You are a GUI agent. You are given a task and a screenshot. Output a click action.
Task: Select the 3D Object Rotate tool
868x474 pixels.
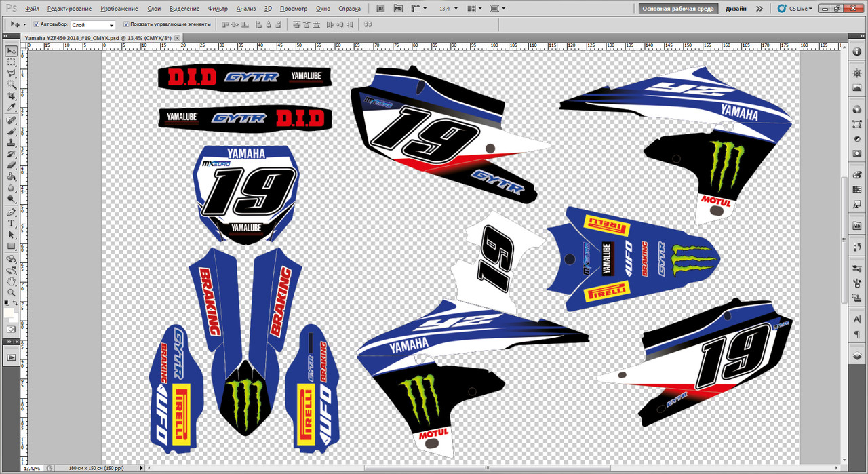12,259
